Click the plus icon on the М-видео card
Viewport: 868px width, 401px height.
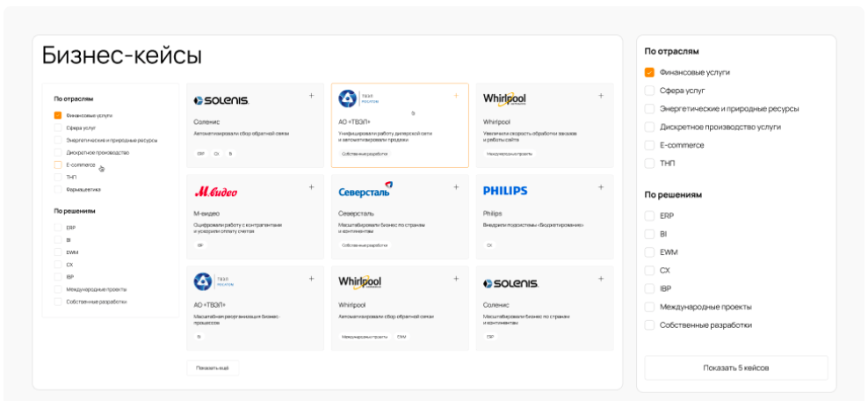point(311,187)
